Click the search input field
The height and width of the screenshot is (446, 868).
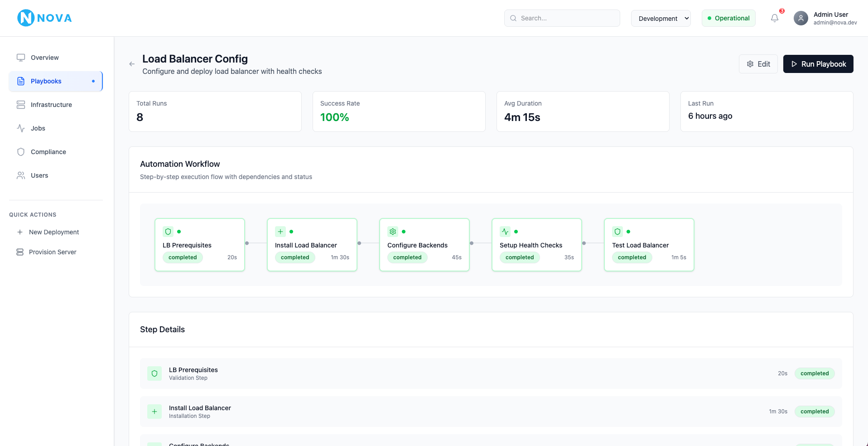click(x=562, y=18)
